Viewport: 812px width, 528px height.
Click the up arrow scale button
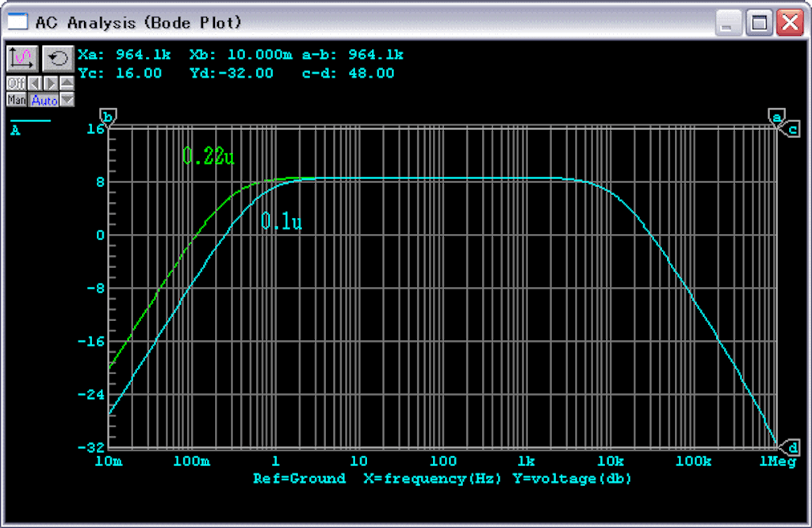click(67, 83)
